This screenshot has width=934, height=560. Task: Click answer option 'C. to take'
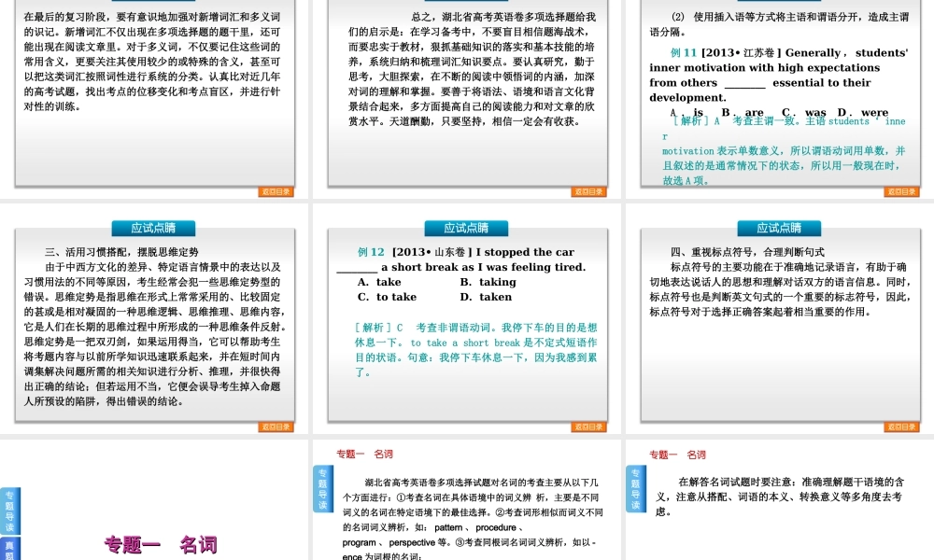pyautogui.click(x=387, y=297)
